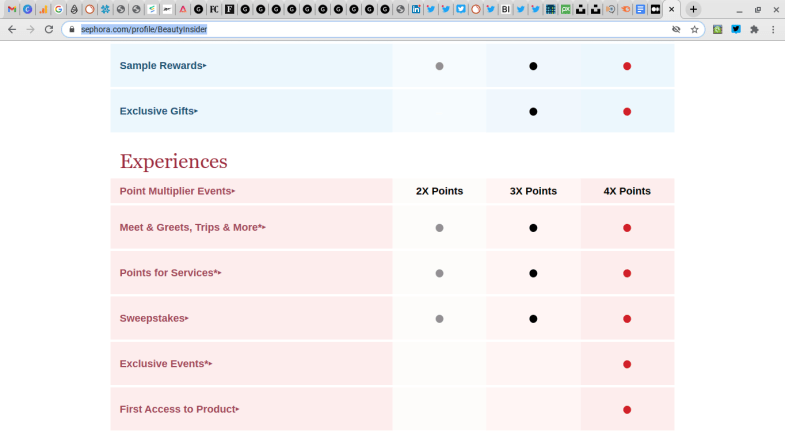This screenshot has height=442, width=785.
Task: Expand Exclusive Gifts details
Action: click(159, 111)
